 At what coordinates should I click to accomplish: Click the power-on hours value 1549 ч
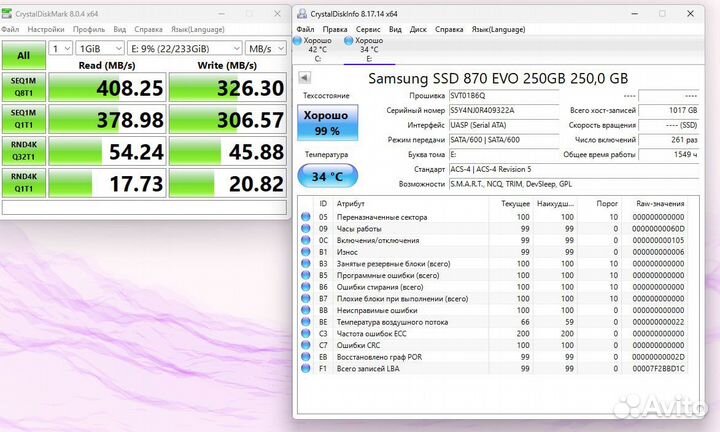pyautogui.click(x=669, y=154)
